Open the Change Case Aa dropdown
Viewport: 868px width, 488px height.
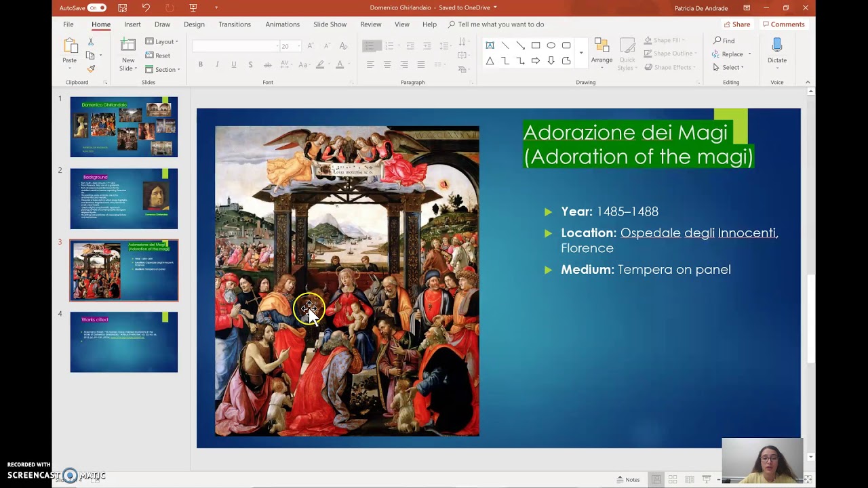click(x=304, y=64)
